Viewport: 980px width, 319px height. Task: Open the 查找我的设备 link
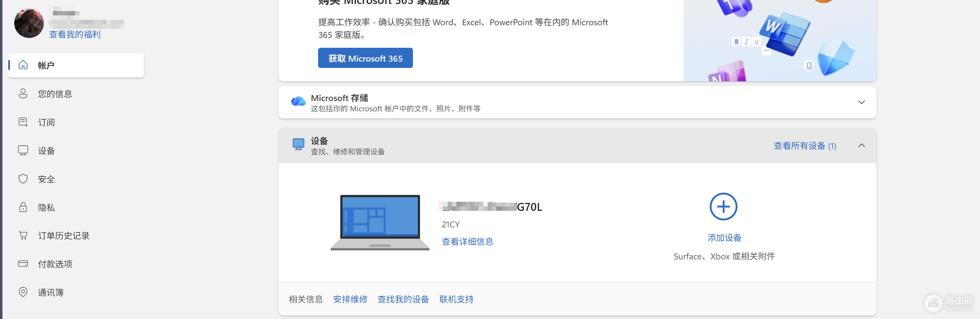(403, 299)
